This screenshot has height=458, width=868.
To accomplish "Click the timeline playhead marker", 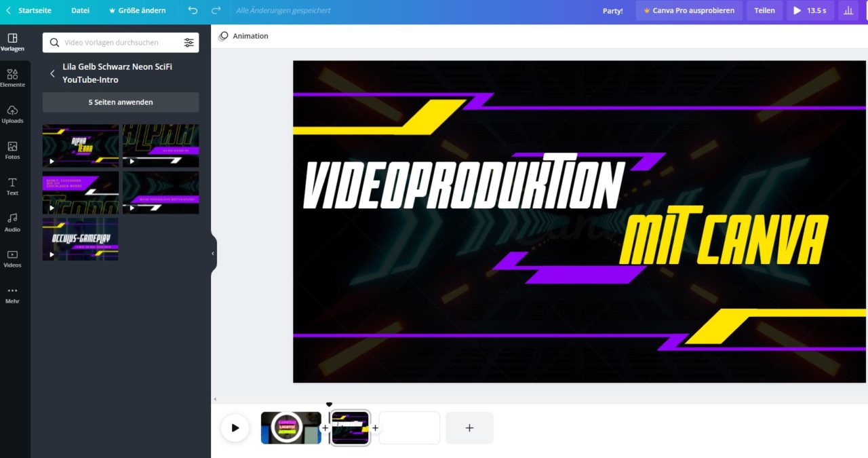I will (329, 404).
